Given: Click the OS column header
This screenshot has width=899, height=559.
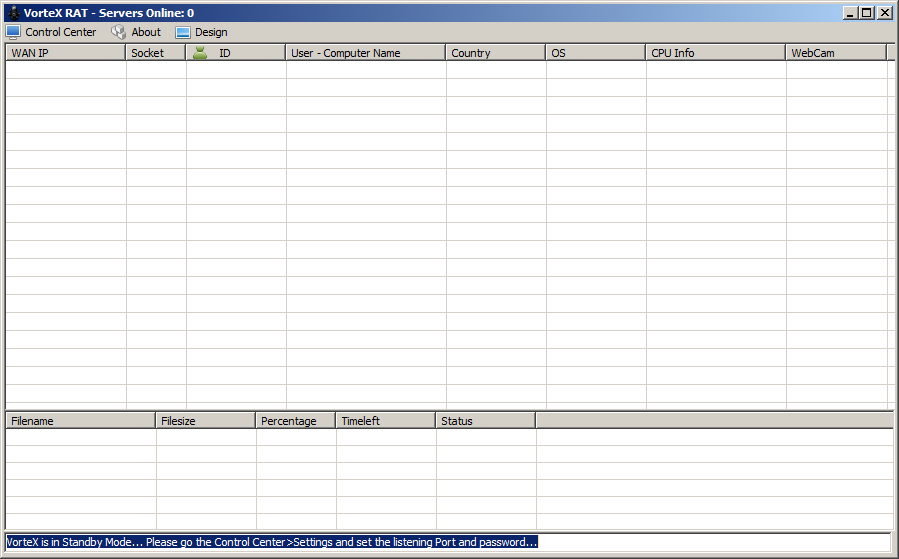Looking at the screenshot, I should [595, 53].
